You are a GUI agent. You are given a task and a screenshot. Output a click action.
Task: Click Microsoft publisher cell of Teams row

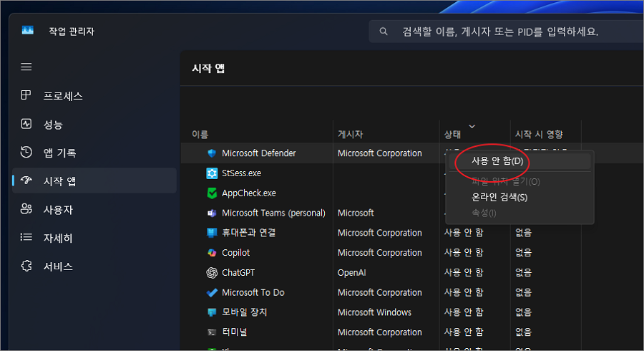point(356,213)
